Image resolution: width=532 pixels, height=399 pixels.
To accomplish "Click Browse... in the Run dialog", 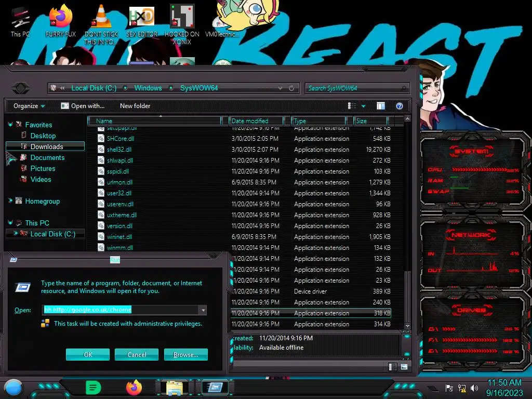I will coord(185,354).
